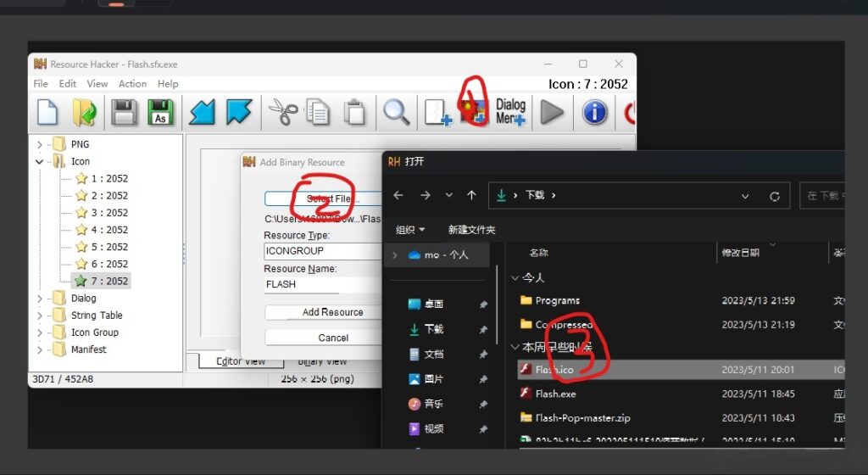
Task: Click the Resource Type field containing ICONGROUP
Action: point(323,251)
